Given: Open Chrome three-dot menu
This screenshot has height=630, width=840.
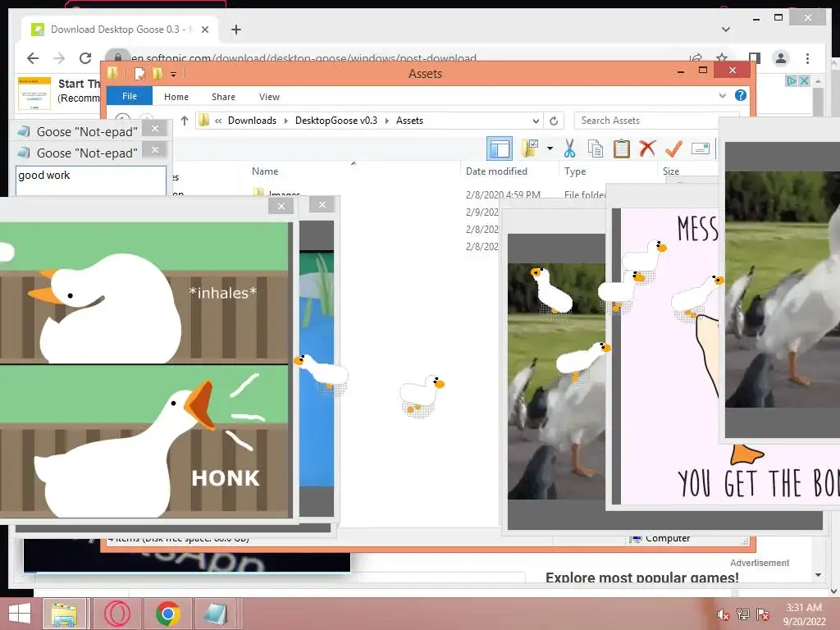Looking at the screenshot, I should 807,58.
